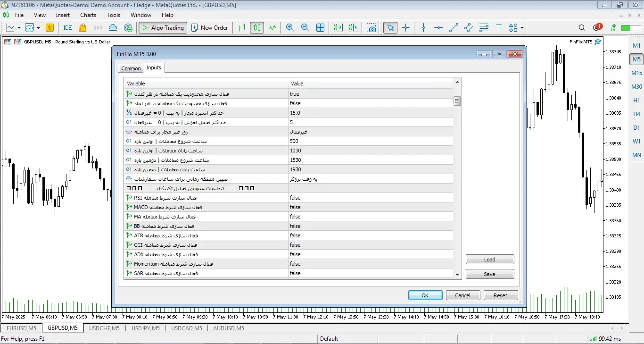Select the M15 timeframe
Image resolution: width=644 pixels, height=344 pixels.
pos(636,73)
